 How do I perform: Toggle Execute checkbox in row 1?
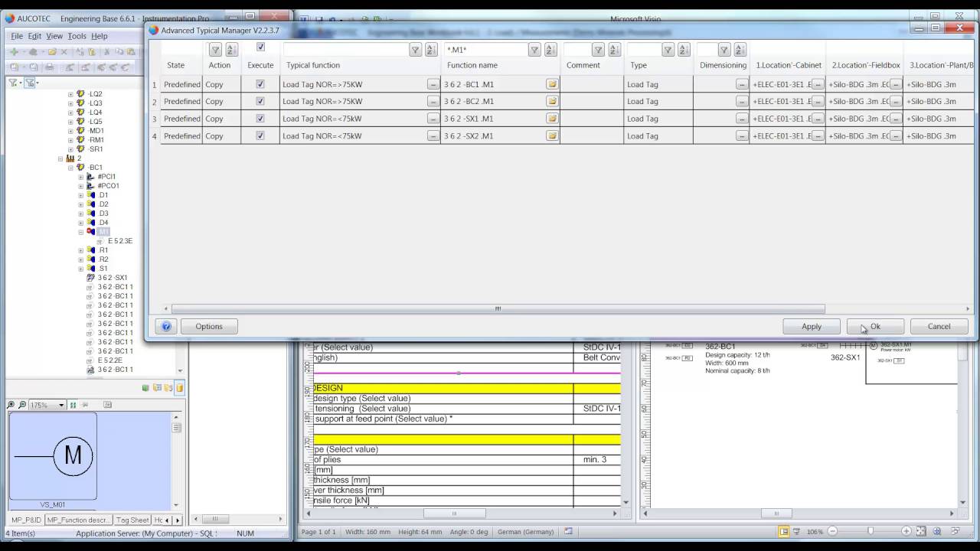pos(260,84)
